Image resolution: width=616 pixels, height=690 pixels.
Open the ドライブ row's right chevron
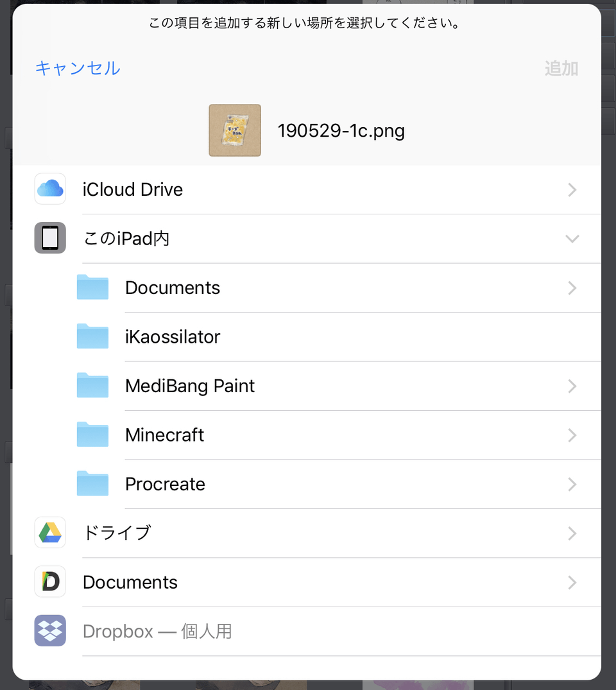572,533
